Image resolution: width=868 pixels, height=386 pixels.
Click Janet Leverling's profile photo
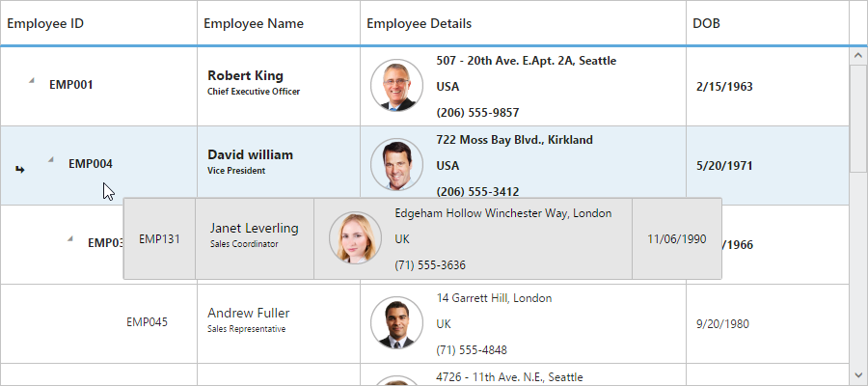(x=355, y=238)
